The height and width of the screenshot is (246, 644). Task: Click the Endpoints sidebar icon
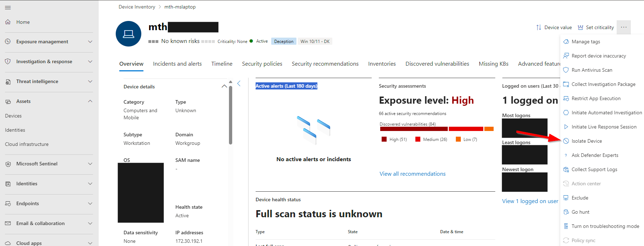pyautogui.click(x=8, y=204)
